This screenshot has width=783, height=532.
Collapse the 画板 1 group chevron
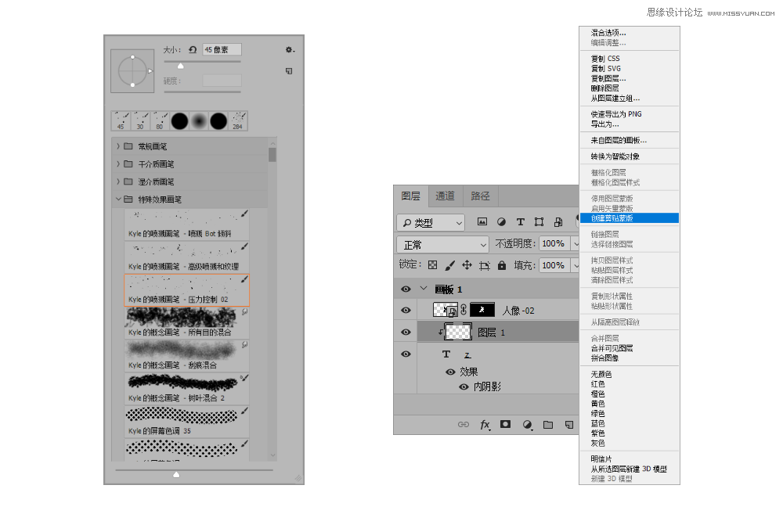(x=424, y=288)
